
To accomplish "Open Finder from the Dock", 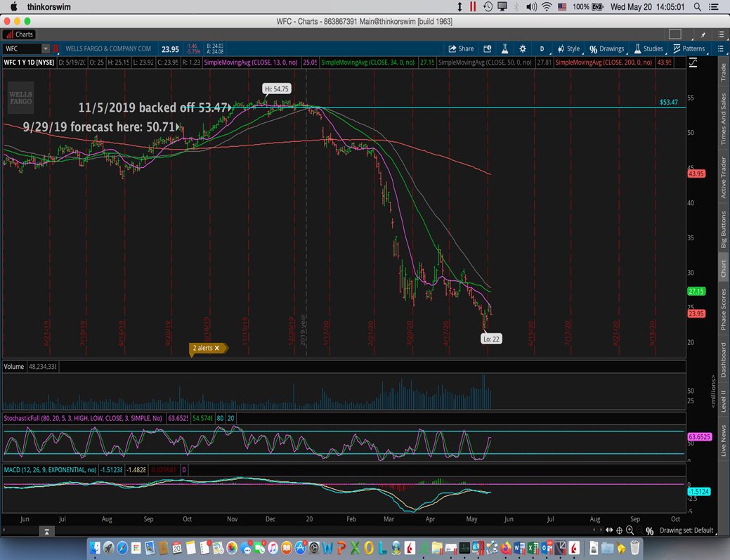I will coord(95,548).
